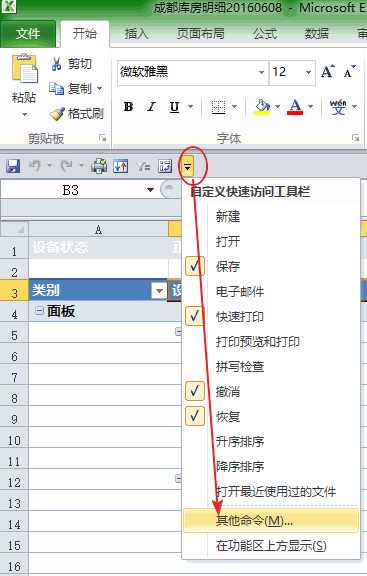Toggle Bold formatting
The height and width of the screenshot is (576, 367).
point(128,107)
